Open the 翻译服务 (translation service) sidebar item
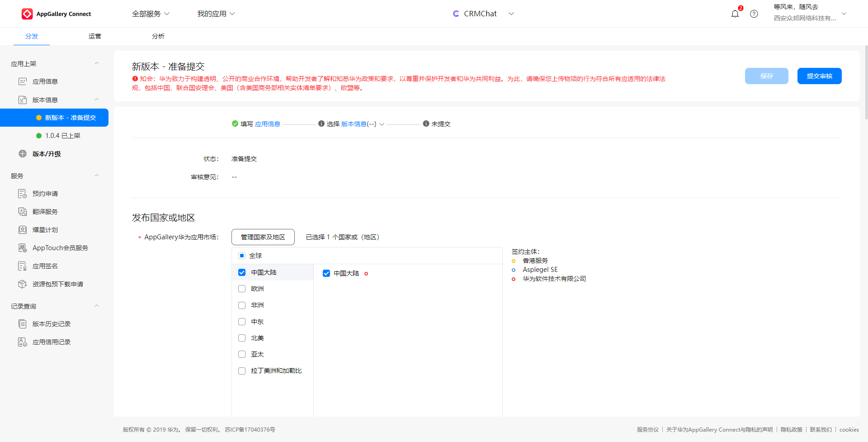 point(45,211)
